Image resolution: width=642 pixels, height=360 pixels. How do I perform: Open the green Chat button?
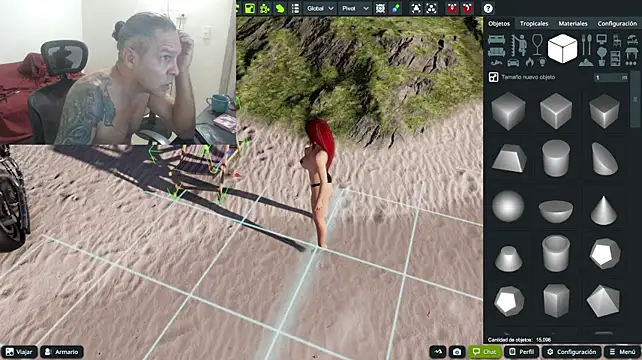click(x=485, y=352)
